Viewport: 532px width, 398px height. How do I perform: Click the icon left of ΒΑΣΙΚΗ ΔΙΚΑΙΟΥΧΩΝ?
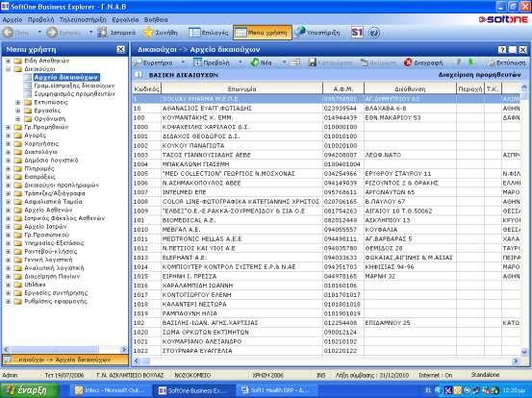click(x=139, y=75)
